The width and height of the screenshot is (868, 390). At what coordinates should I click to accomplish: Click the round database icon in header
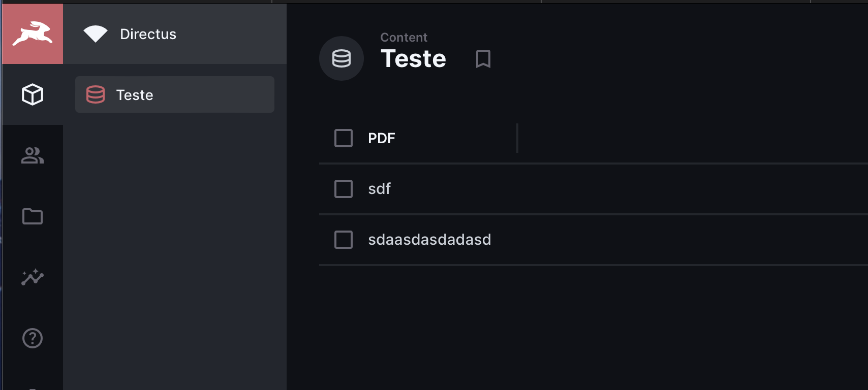[x=342, y=58]
